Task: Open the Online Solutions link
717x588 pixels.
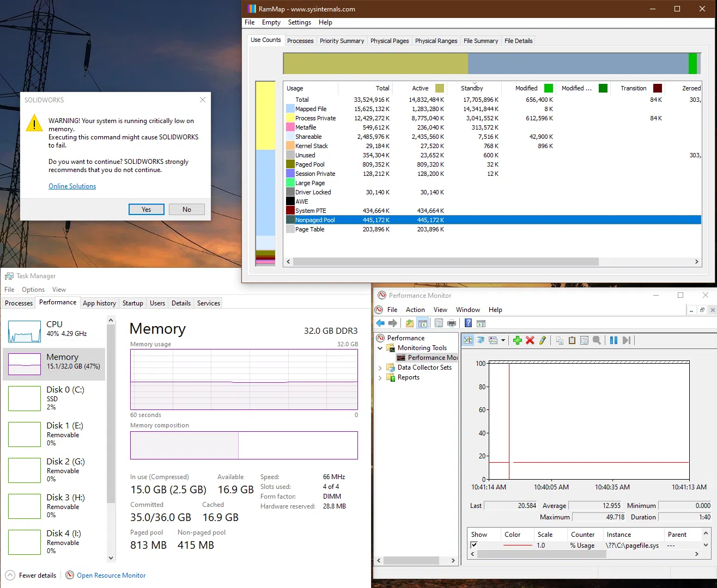Action: pos(72,186)
